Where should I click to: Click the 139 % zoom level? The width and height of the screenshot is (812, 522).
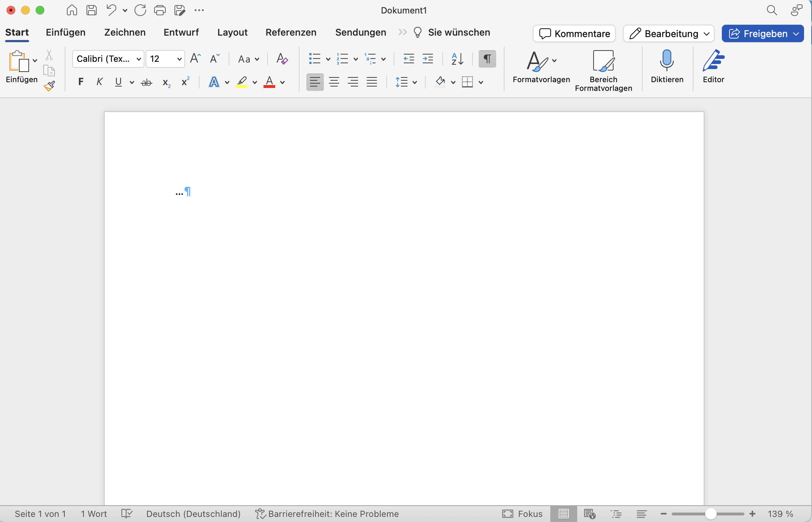coord(780,514)
